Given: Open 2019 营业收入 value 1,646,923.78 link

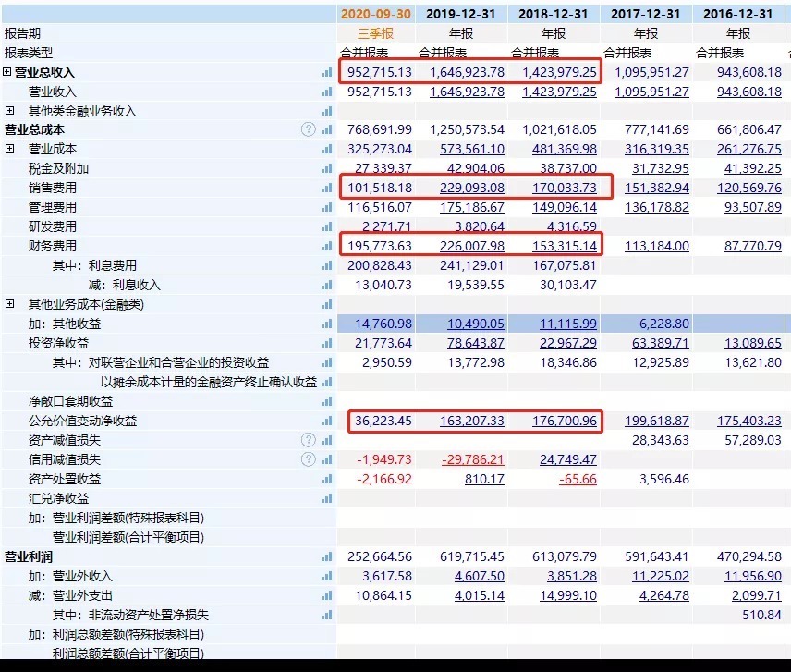Looking at the screenshot, I should tap(467, 92).
